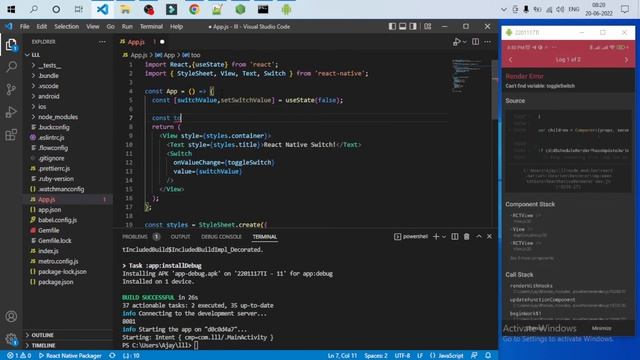Click React Native Packager status item
The width and height of the screenshot is (640, 360).
coord(70,356)
